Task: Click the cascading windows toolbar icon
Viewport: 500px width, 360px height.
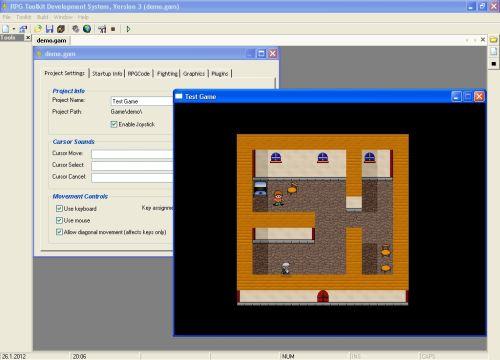Action: 23,29
